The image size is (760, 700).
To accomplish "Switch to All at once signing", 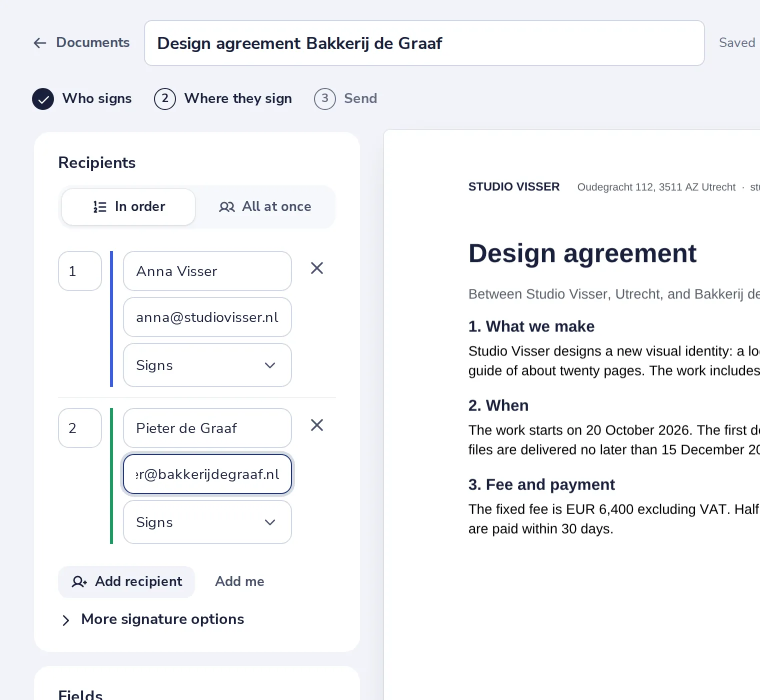I will 265,206.
